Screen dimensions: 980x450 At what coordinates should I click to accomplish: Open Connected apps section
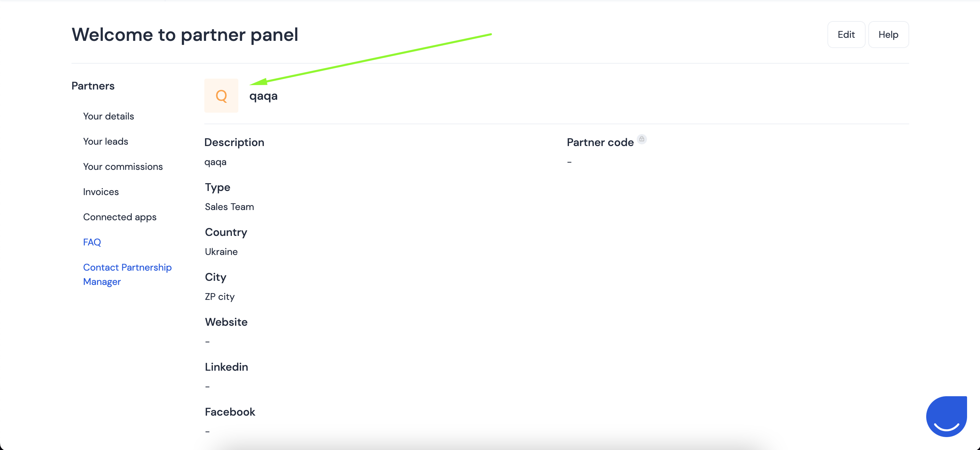pyautogui.click(x=120, y=217)
